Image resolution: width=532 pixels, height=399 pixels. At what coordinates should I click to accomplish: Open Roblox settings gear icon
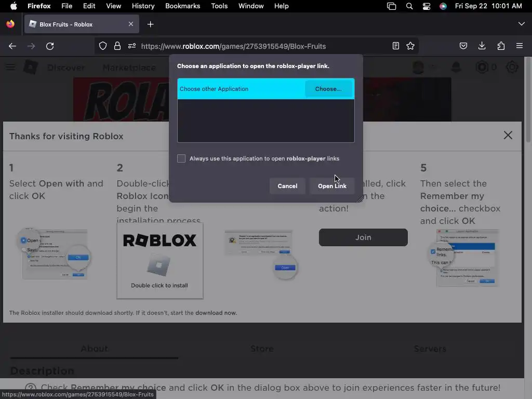pos(512,67)
